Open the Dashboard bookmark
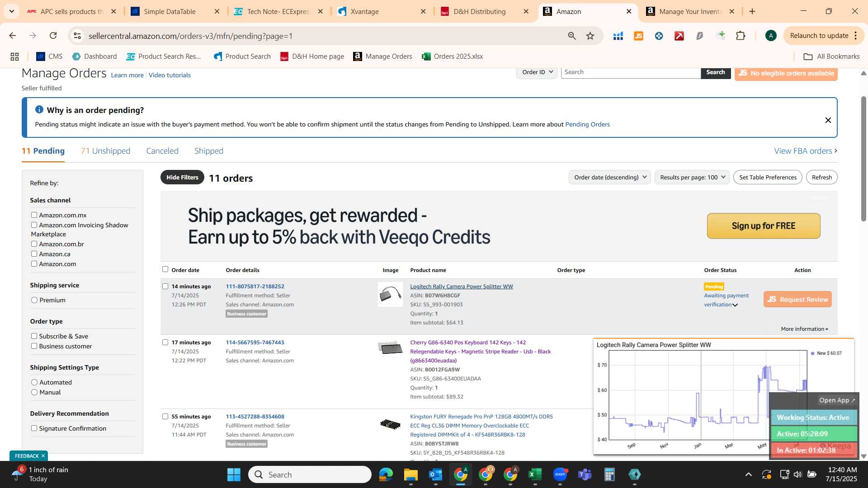Viewport: 868px width, 488px height. click(94, 56)
